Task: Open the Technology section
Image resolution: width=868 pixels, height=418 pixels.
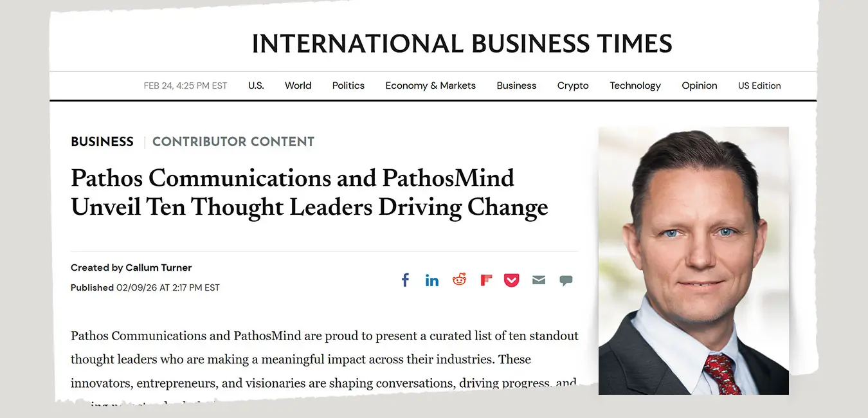Action: (x=635, y=86)
